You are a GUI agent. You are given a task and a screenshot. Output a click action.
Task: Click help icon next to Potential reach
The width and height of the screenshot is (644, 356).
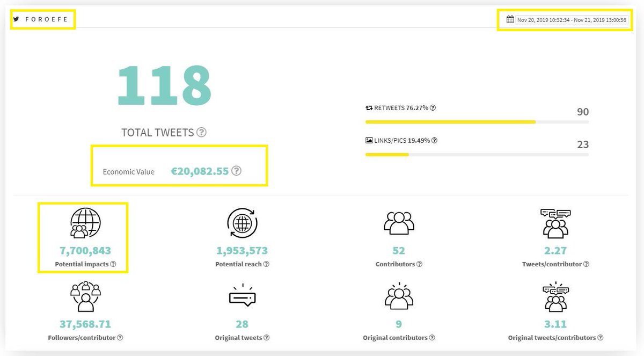(266, 264)
